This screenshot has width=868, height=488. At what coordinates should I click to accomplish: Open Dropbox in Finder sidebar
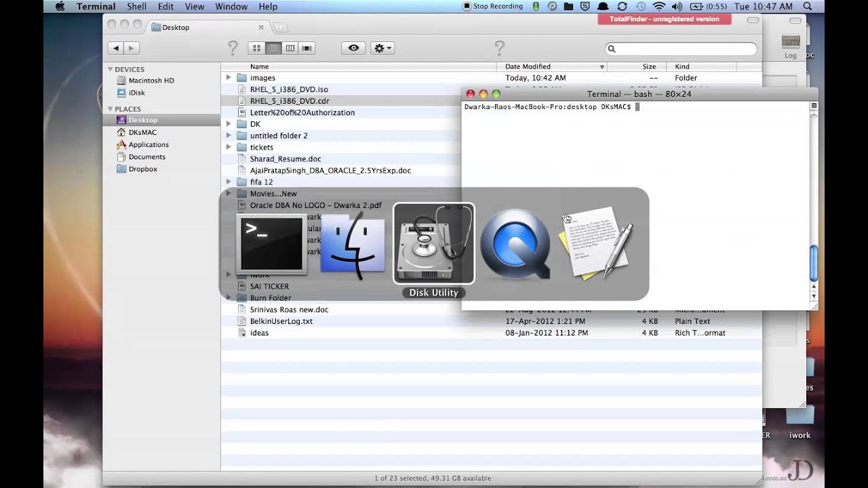click(143, 169)
